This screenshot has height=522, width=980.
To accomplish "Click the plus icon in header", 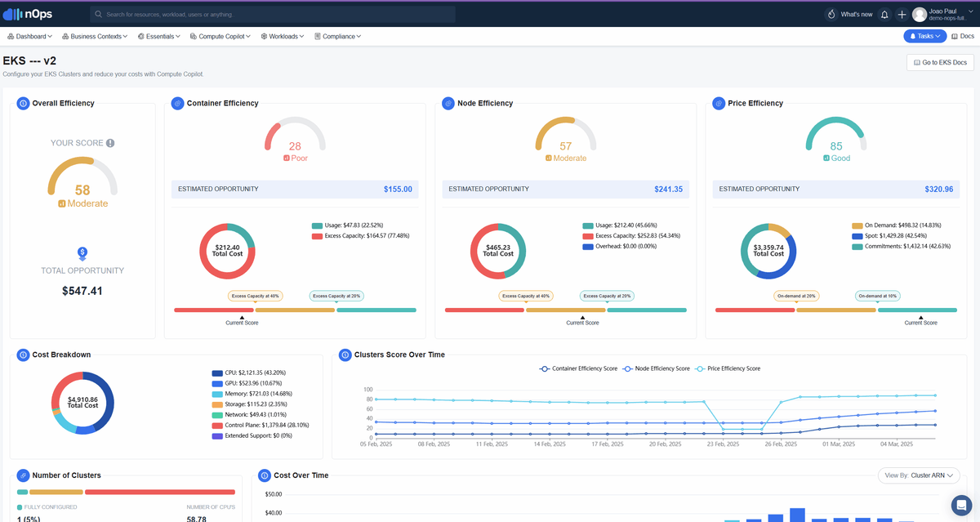I will pyautogui.click(x=902, y=14).
